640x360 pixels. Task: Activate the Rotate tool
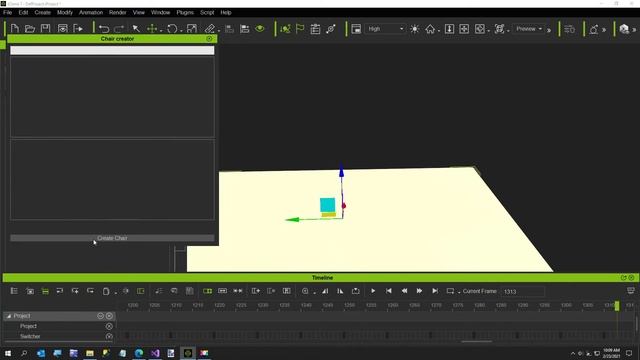point(172,29)
